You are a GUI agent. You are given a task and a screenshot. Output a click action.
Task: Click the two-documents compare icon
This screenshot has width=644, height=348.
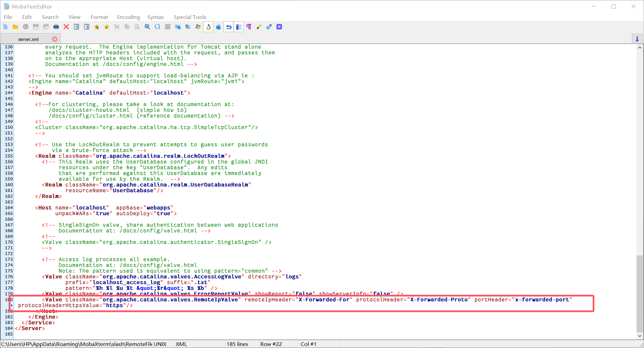[178, 27]
